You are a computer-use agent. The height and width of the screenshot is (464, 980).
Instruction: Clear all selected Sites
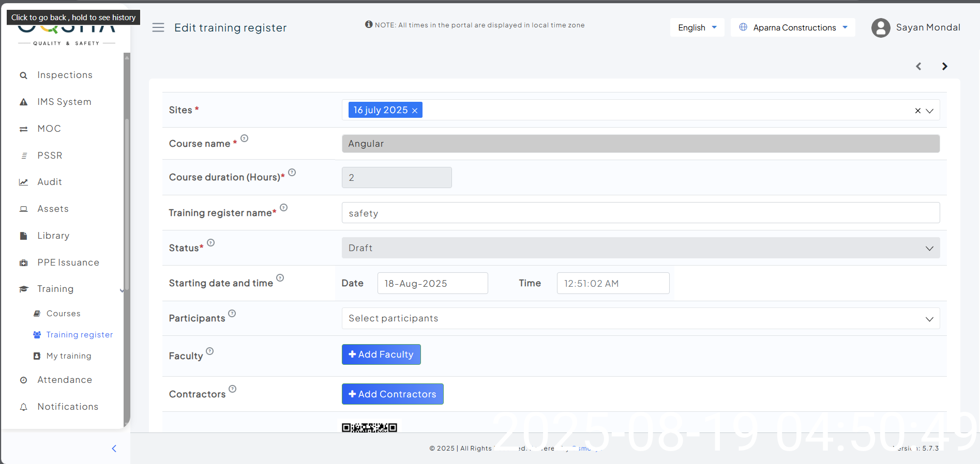(917, 111)
